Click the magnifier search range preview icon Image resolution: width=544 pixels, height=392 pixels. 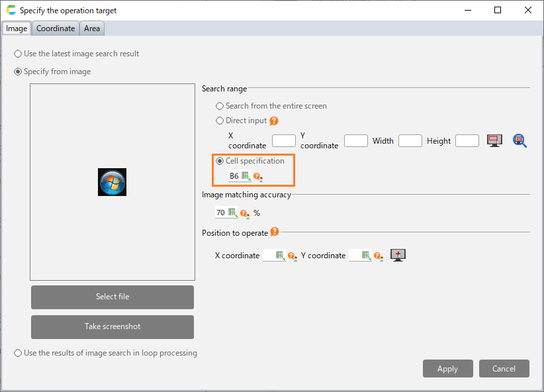(x=520, y=140)
